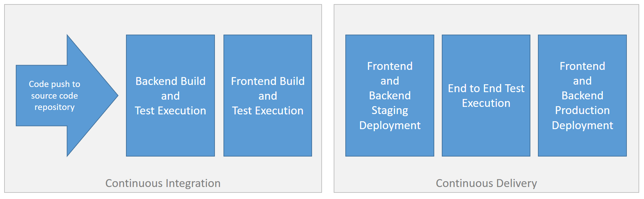Screen dimensions: 644x199
Task: Click the word 'Production'
Action: tap(582, 110)
